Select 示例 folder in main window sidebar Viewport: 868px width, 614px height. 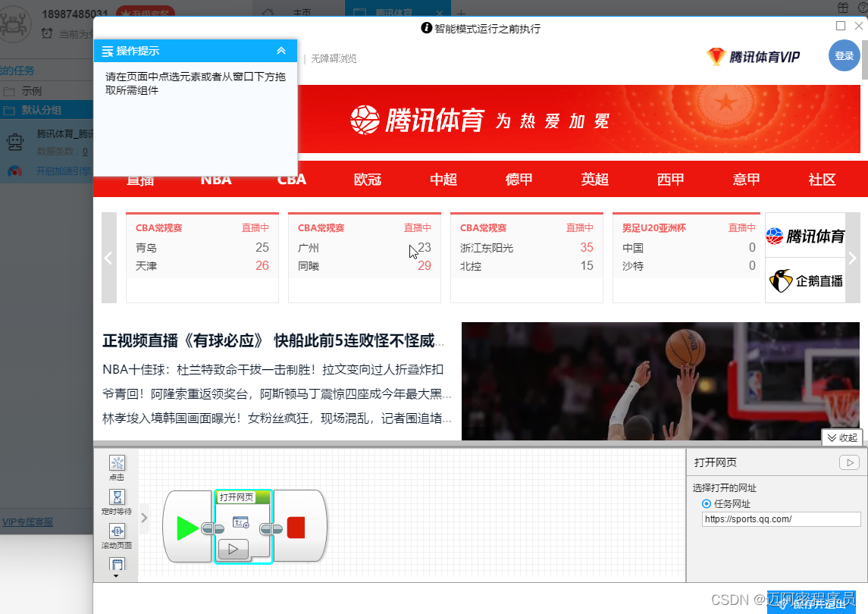pos(31,91)
